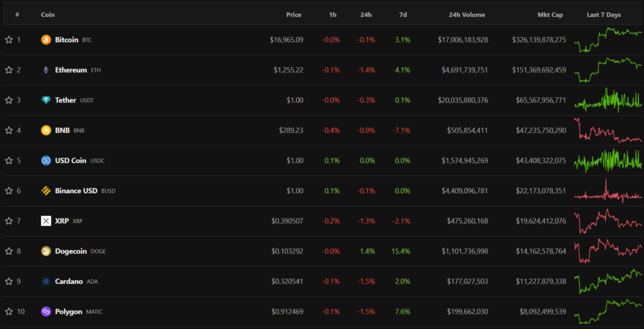Click XRP price $0.390507

pyautogui.click(x=287, y=221)
